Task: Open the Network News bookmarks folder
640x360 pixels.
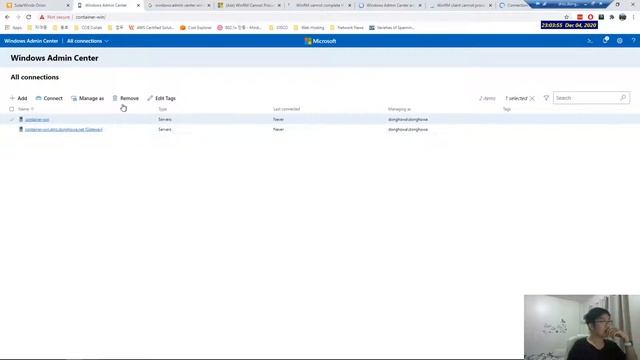Action: click(347, 28)
